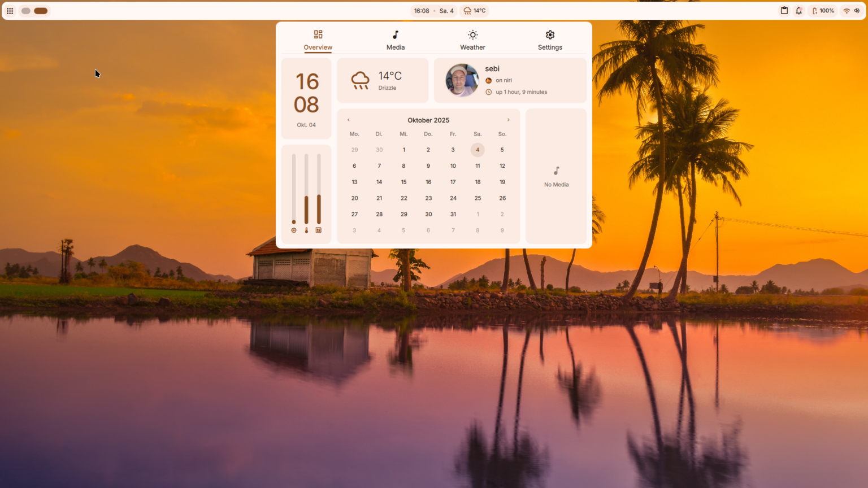868x488 pixels.
Task: Open the clipboard history icon
Action: tap(784, 11)
